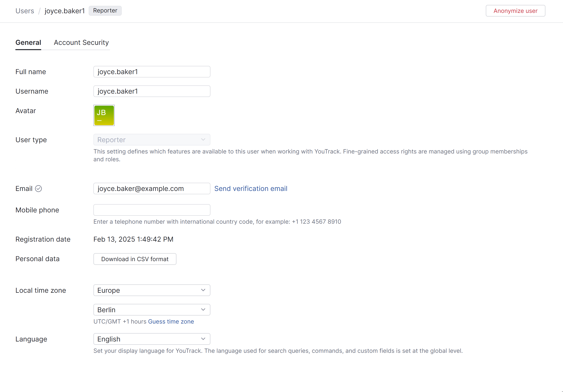Focus the Email address input field

tap(152, 189)
